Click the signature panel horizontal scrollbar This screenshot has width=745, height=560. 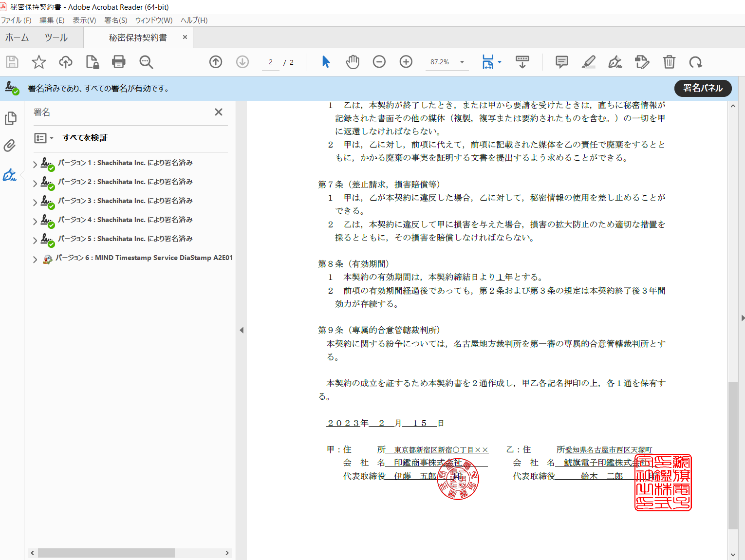pyautogui.click(x=106, y=553)
